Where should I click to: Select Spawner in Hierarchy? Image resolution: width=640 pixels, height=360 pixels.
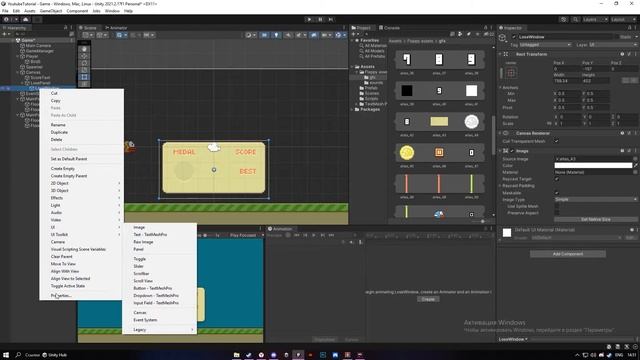[x=34, y=67]
